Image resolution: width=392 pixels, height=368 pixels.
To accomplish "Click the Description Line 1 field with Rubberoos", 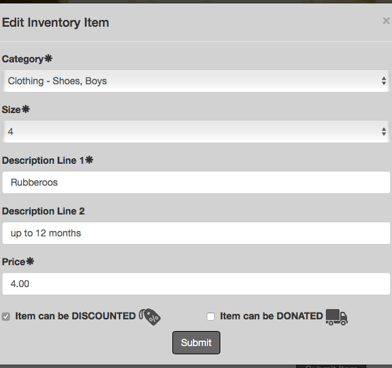I will tap(196, 182).
